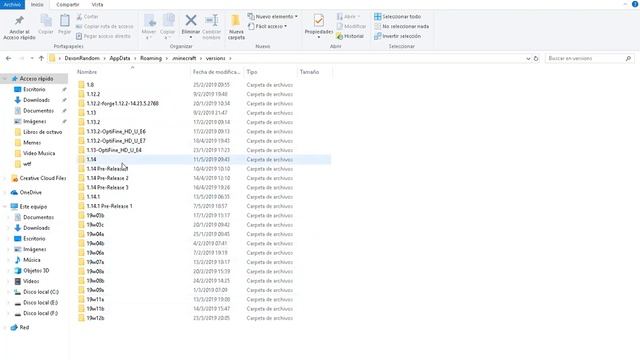Open Objetos 3D under Este equipo
The image size is (640, 360).
36,270
